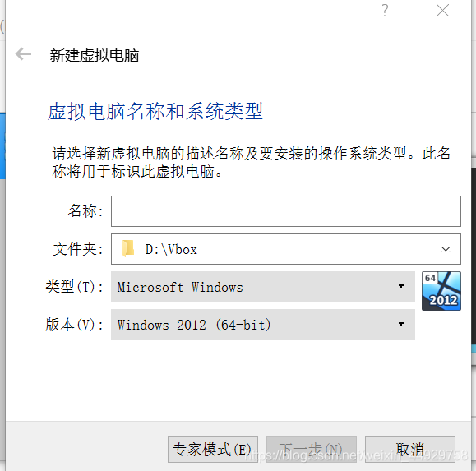This screenshot has width=476, height=471.
Task: Click the description paragraph starting 请选择新虚拟电脑
Action: coord(252,163)
